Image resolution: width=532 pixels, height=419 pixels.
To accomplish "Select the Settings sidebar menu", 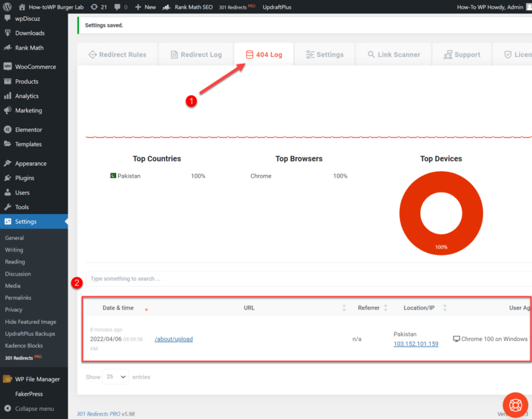I will pyautogui.click(x=34, y=221).
